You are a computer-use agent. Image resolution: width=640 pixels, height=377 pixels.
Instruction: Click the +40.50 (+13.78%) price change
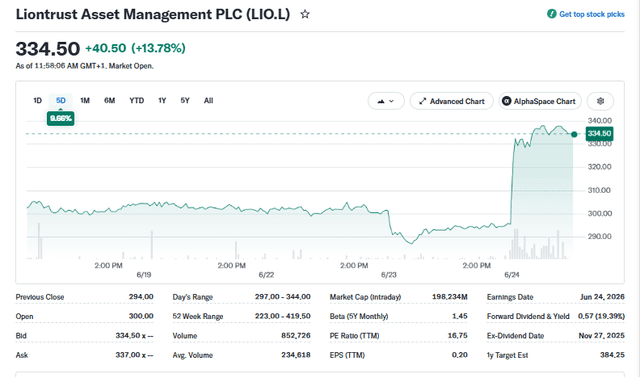coord(135,48)
